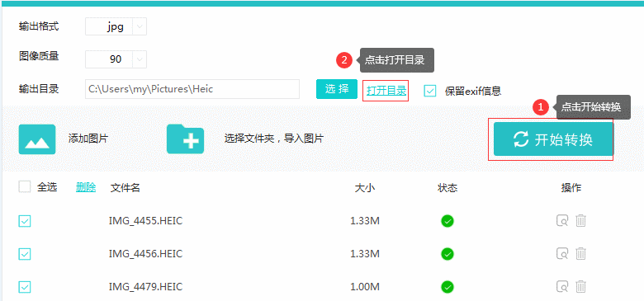
Task: Click the 输出目录 label
Action: [x=39, y=89]
